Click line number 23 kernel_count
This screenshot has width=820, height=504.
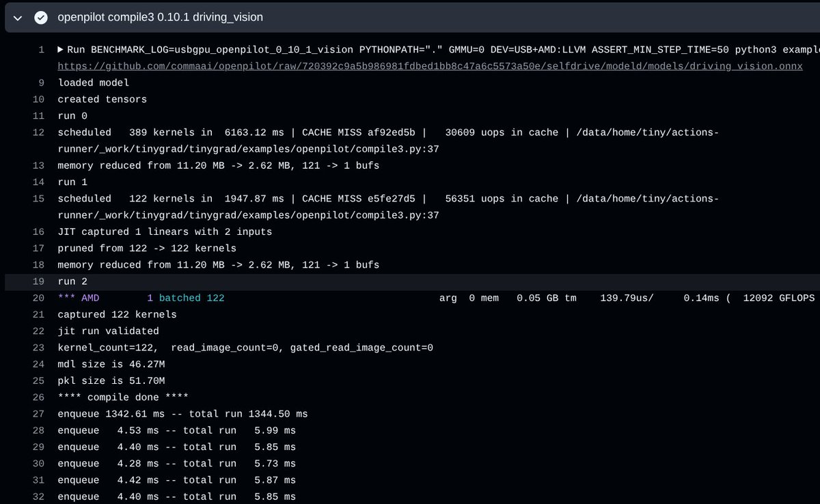(x=38, y=348)
